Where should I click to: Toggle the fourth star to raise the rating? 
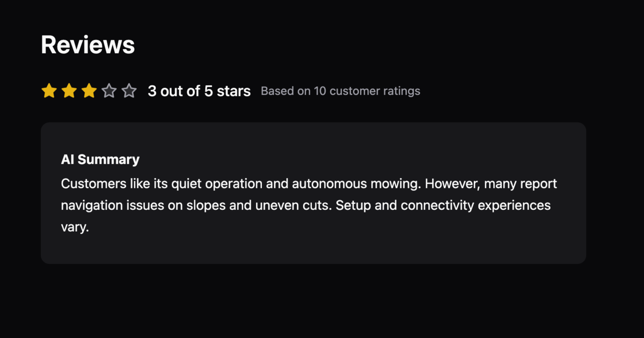click(x=109, y=91)
